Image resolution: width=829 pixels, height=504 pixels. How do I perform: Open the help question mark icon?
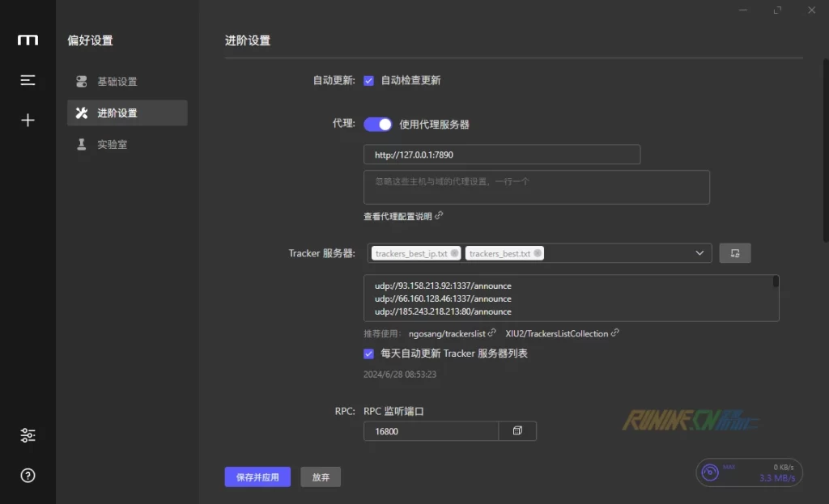point(28,476)
